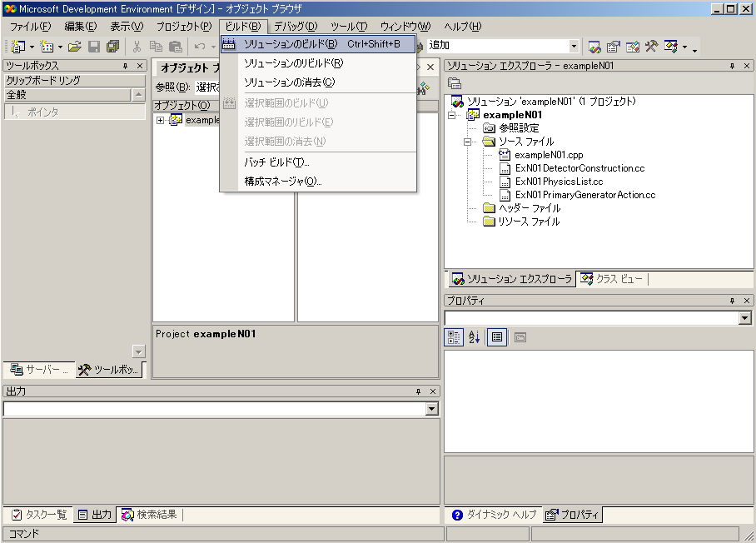756x543 pixels.
Task: Expand the exampleN01 node in Object Browser
Action: [160, 120]
